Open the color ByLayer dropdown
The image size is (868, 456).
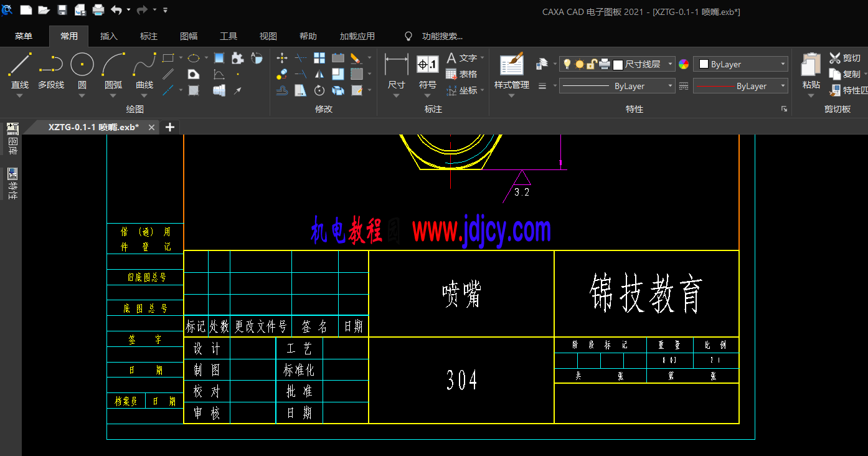[740, 64]
